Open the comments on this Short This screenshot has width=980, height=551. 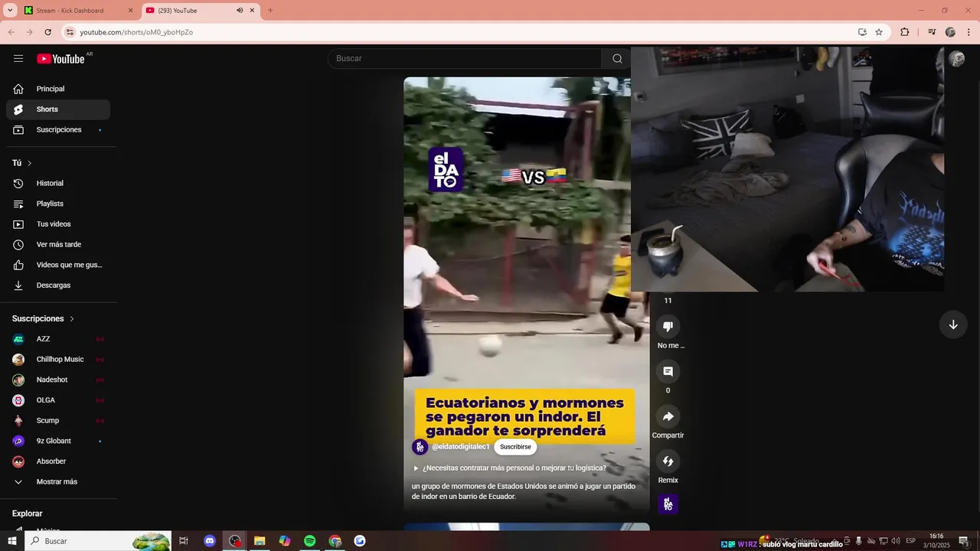[x=668, y=372]
